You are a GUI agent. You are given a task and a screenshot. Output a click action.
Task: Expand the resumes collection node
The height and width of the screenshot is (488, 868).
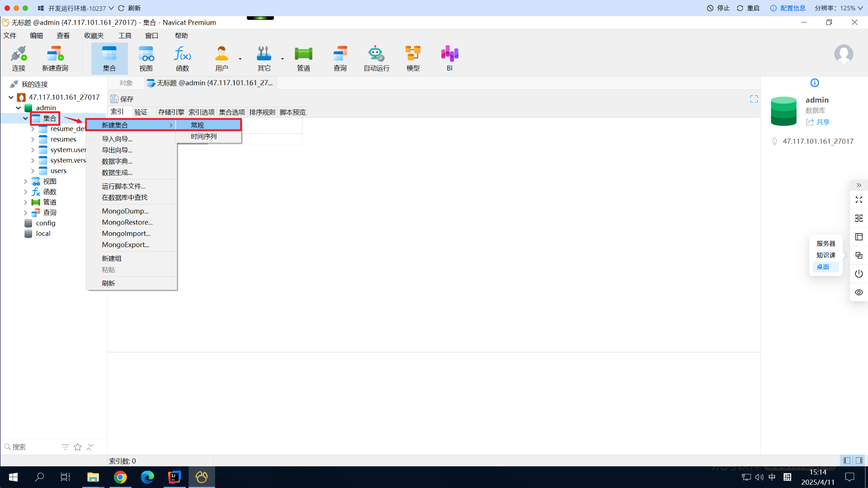tap(33, 139)
